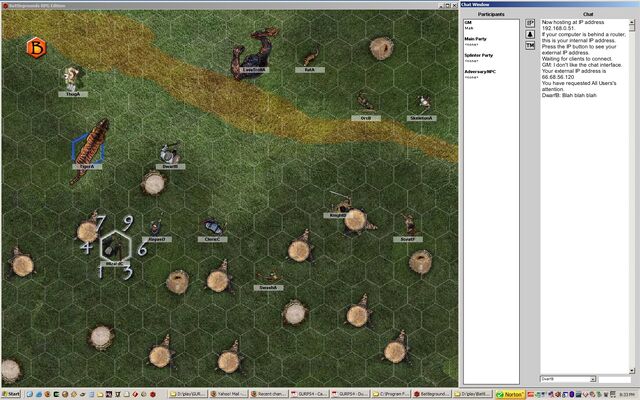Switch to the Yahoo! Mail taskbar button
Viewport: 640px width, 400px height.
click(x=228, y=394)
